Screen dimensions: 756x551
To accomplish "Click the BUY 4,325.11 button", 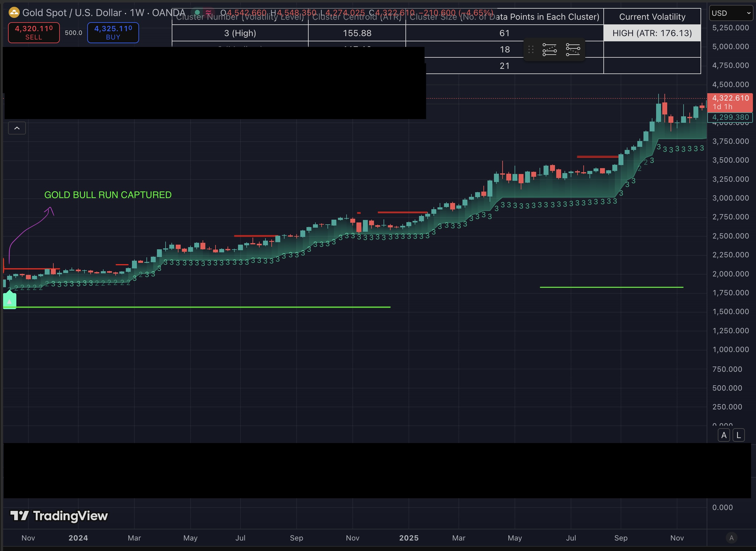I will (x=113, y=33).
